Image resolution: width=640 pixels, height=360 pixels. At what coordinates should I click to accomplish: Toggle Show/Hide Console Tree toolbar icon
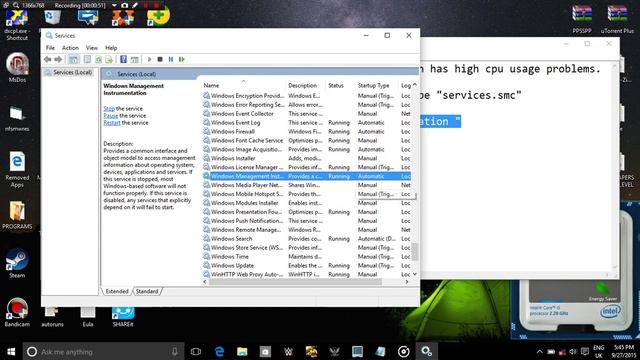73,60
